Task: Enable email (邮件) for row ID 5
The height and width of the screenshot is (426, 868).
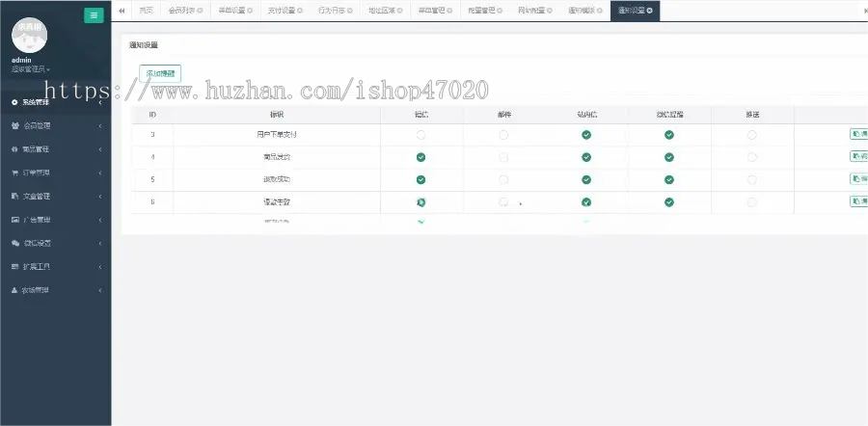Action: [503, 180]
